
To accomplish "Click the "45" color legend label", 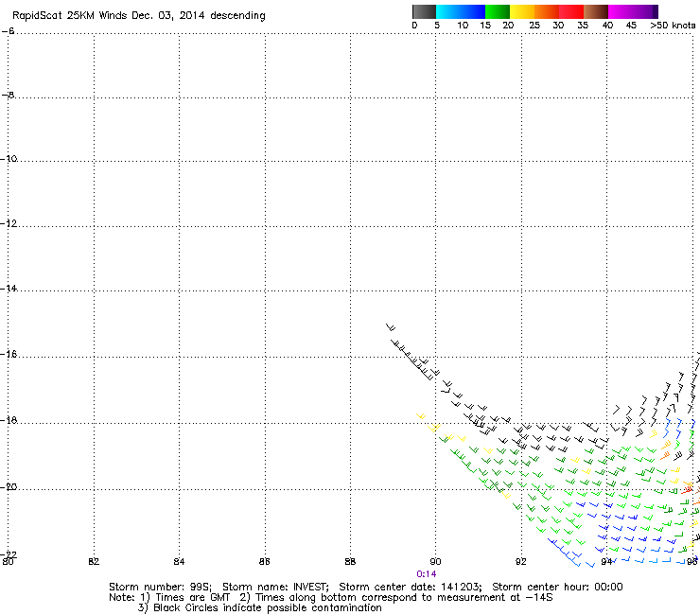I will pos(631,26).
